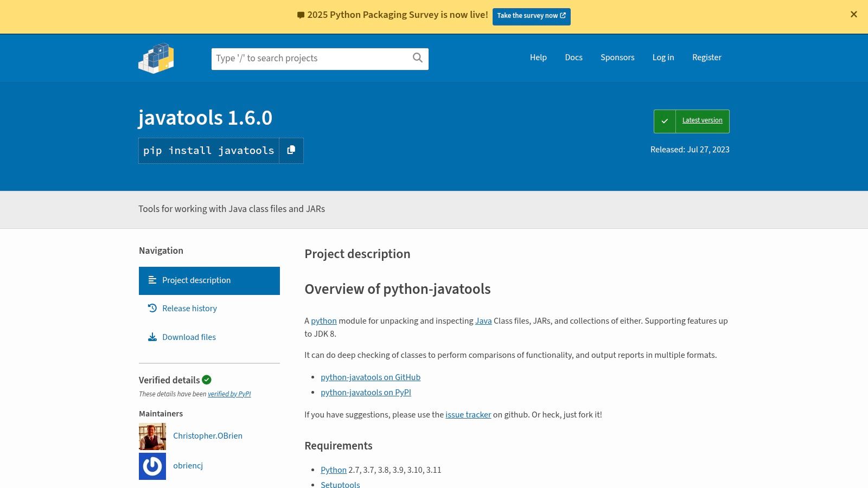Viewport: 868px width, 488px height.
Task: Click the search magnifier icon
Action: (418, 58)
